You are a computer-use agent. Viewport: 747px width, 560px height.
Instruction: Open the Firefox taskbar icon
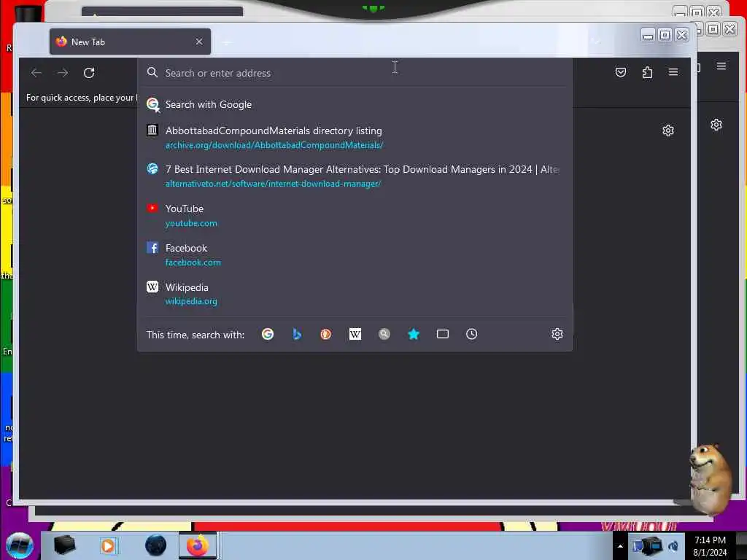(197, 545)
